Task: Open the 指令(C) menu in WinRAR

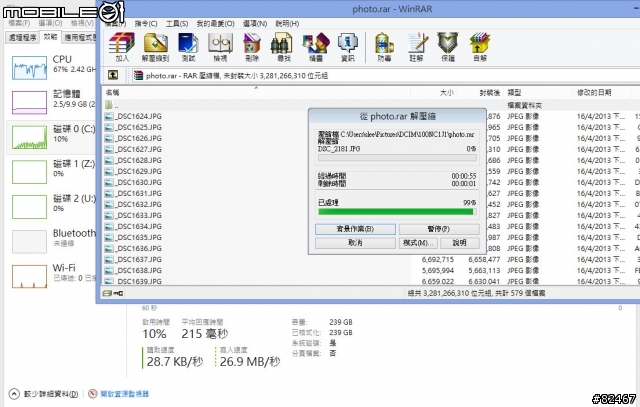Action: tap(146, 24)
